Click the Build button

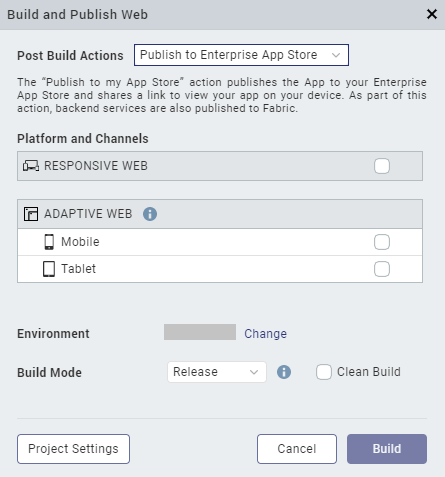(x=387, y=449)
